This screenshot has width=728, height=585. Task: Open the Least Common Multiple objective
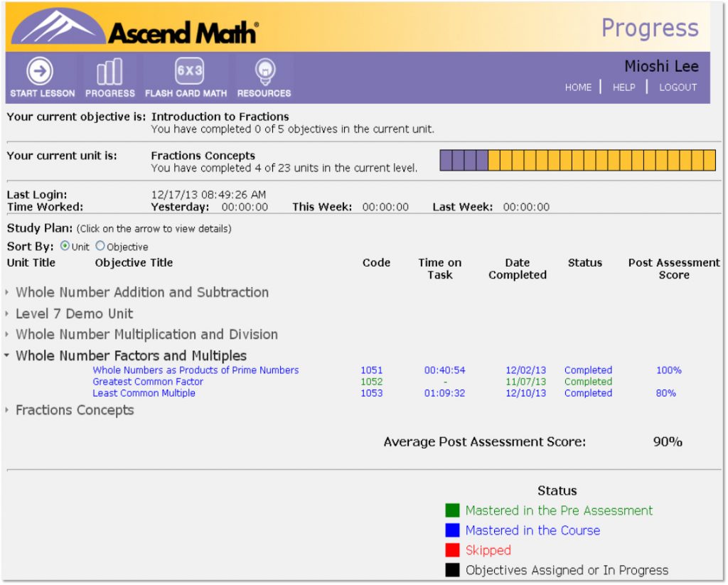click(x=144, y=392)
